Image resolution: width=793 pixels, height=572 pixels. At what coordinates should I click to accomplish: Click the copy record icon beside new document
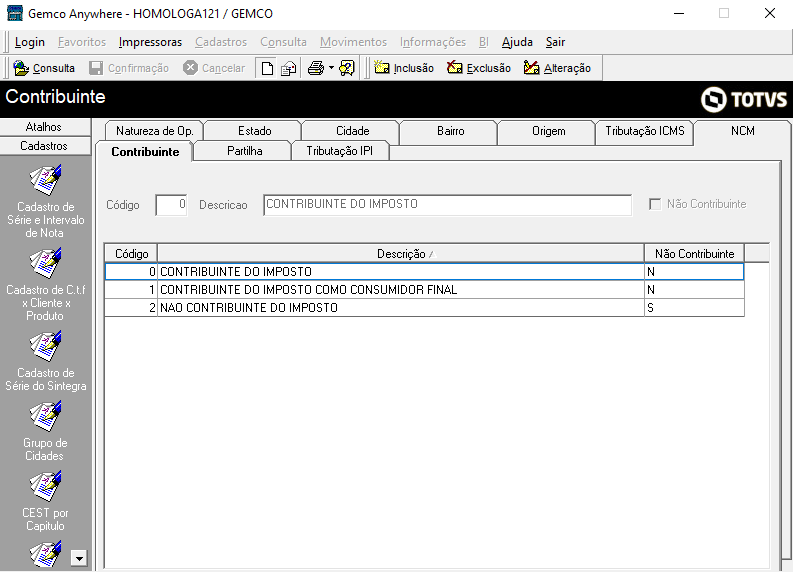point(288,68)
